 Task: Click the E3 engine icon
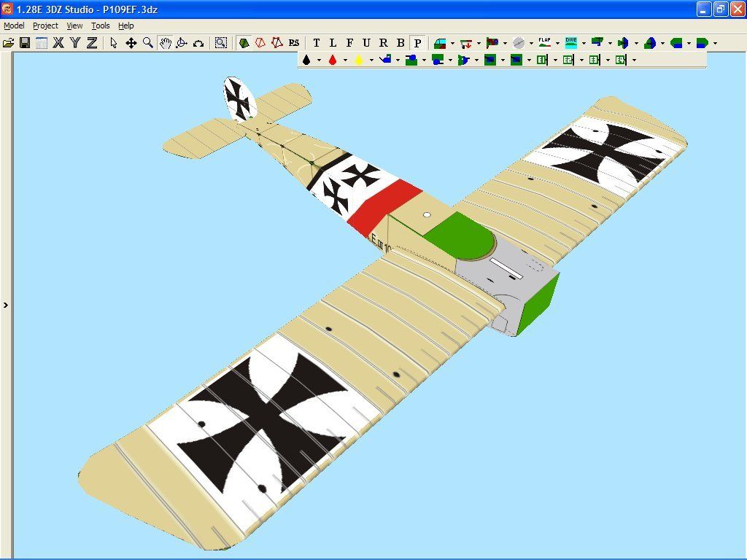(x=595, y=60)
